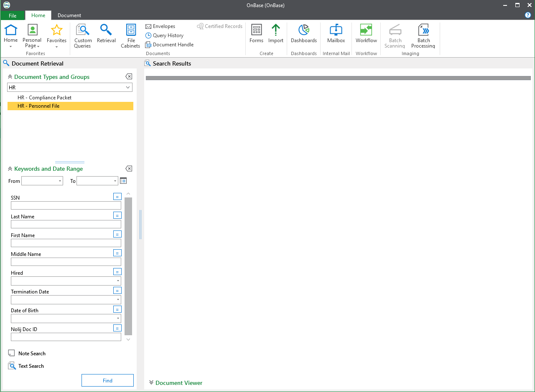The height and width of the screenshot is (392, 535).
Task: Open the date range calendar icon
Action: [123, 181]
